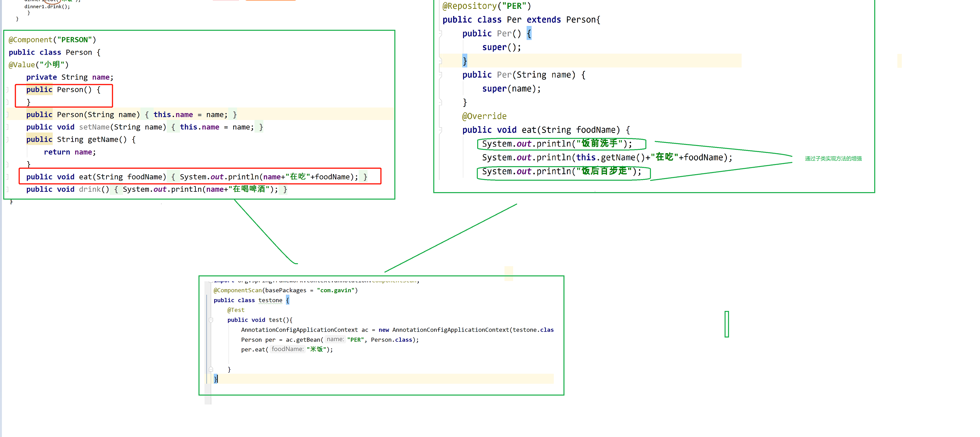Click the 'foodName:' parameter hint badge

[x=287, y=349]
